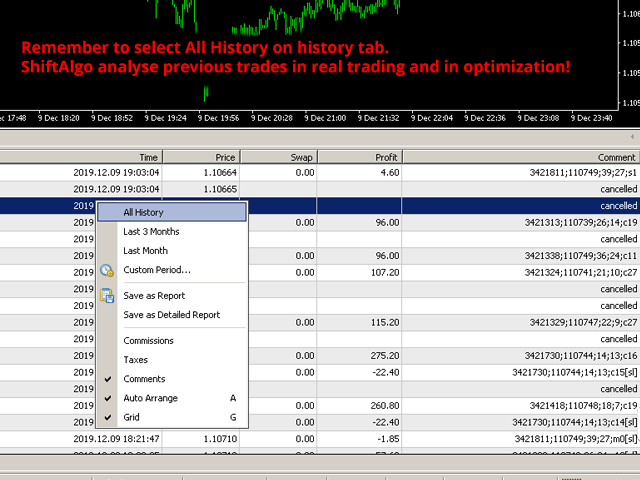Viewport: 640px width, 480px height.
Task: Enable the Commissions column option
Action: 148,341
